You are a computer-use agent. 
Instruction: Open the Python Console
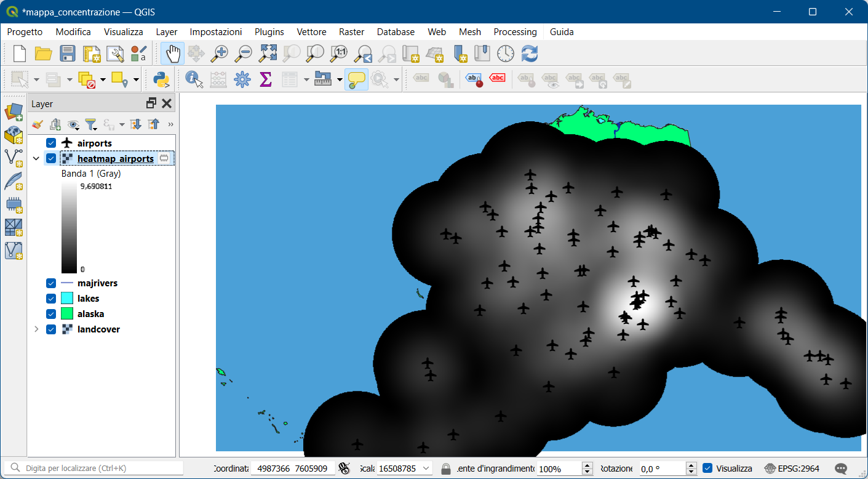pos(161,79)
